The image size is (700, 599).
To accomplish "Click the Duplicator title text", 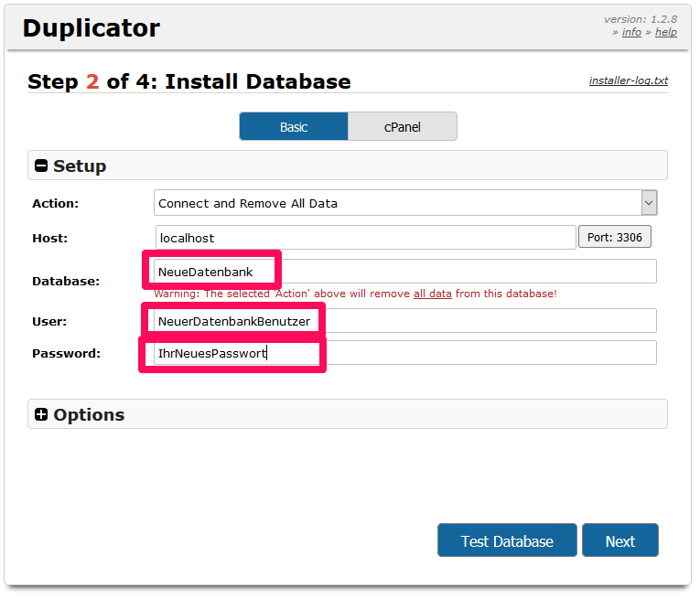I will [92, 28].
